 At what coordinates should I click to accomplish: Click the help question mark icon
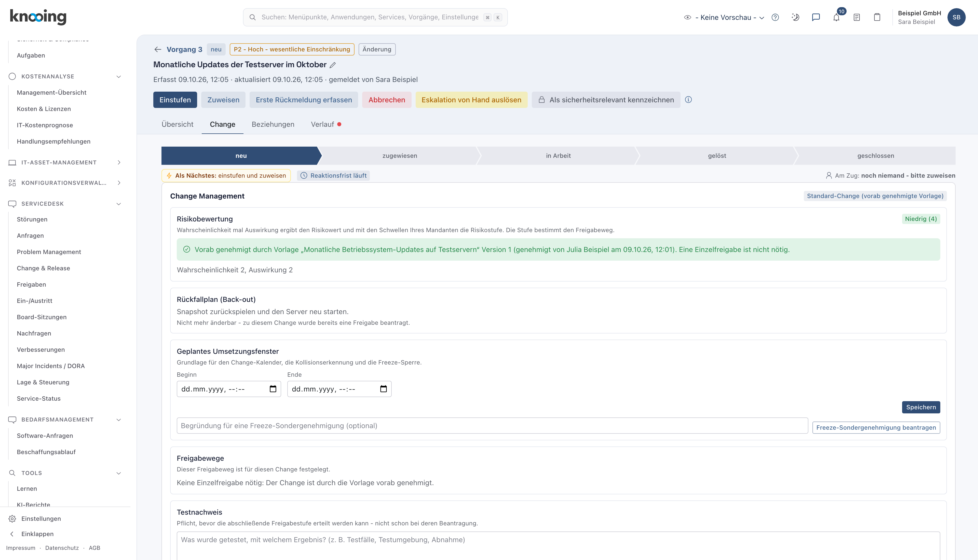(x=775, y=17)
